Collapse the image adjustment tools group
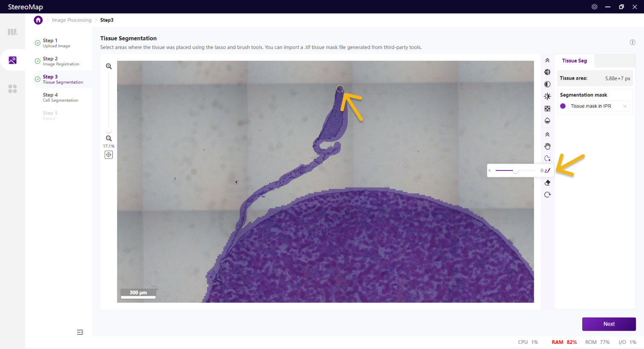 [547, 61]
